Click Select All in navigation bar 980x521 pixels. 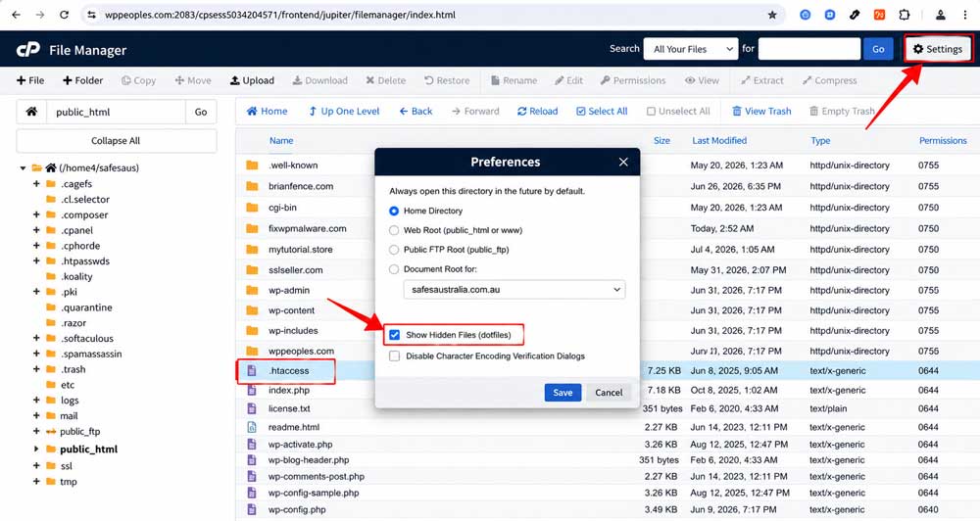[x=602, y=112]
